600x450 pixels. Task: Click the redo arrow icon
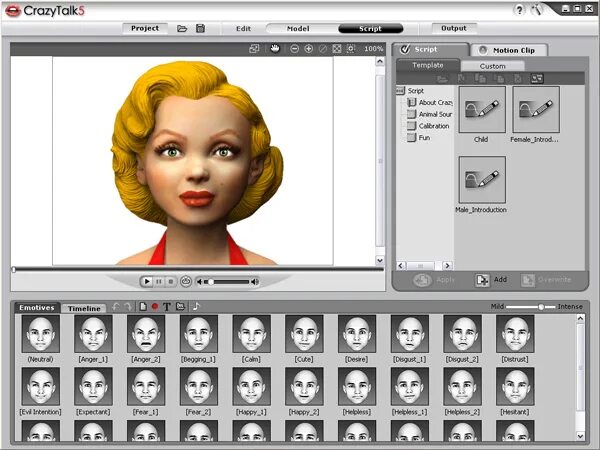coord(128,307)
